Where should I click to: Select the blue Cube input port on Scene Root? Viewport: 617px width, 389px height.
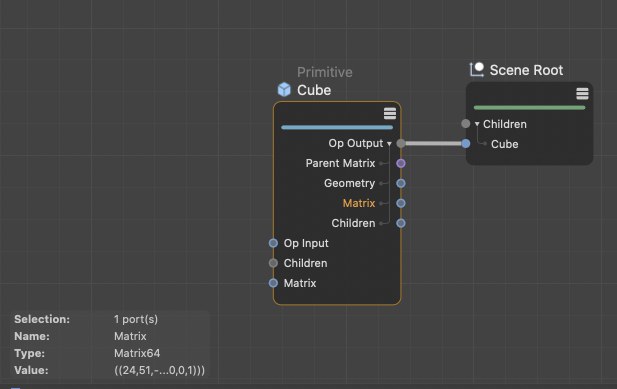pos(466,144)
